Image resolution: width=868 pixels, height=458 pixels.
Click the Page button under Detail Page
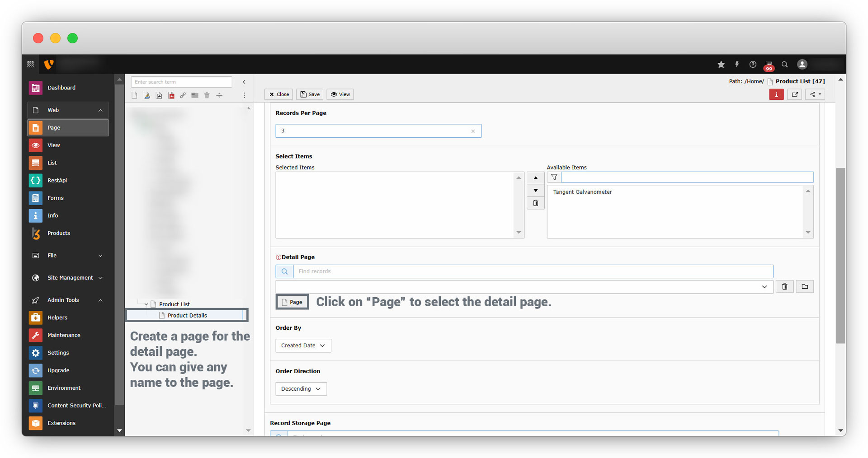[292, 302]
